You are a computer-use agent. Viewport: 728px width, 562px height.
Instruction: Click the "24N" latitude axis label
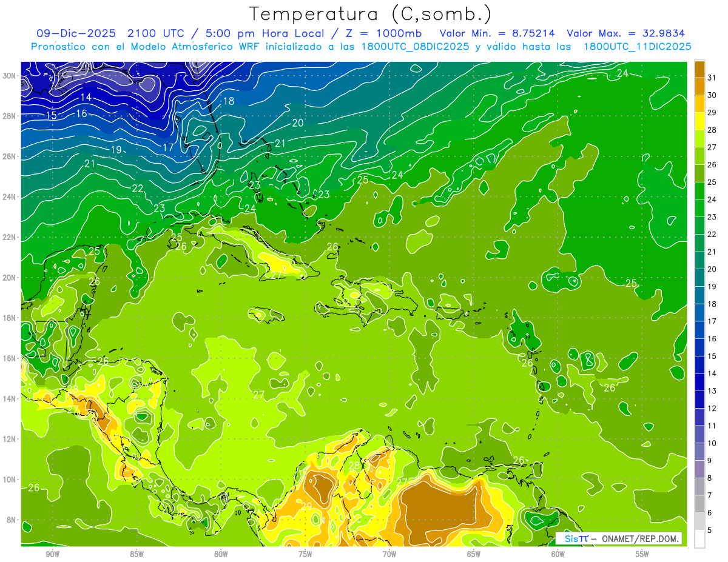click(9, 197)
